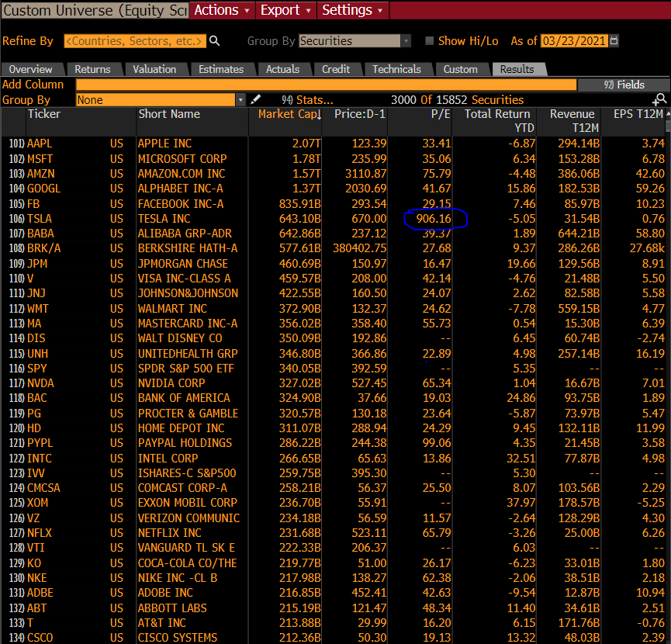Viewport: 671px width, 644px height.
Task: Click the UNITEDHEALTH GRP short name
Action: tap(188, 354)
